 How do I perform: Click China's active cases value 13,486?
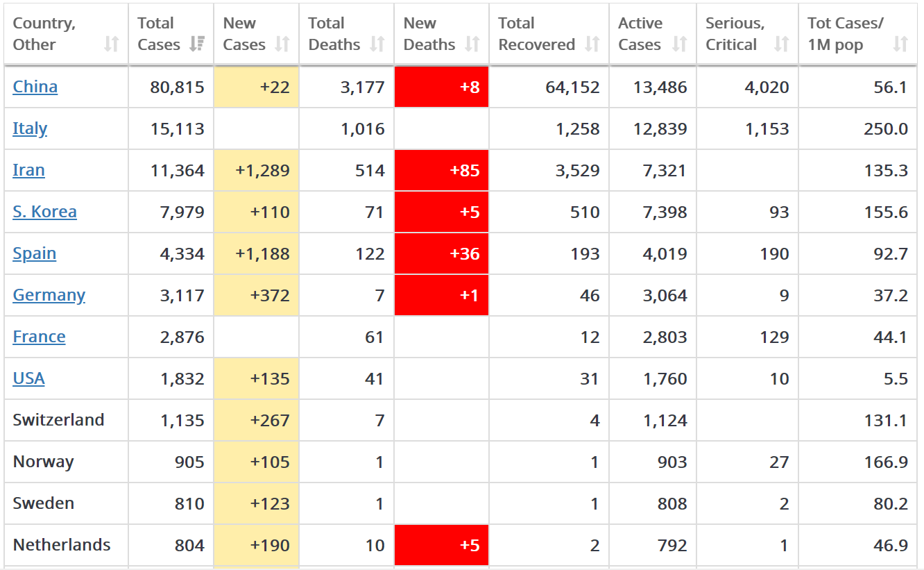click(660, 87)
